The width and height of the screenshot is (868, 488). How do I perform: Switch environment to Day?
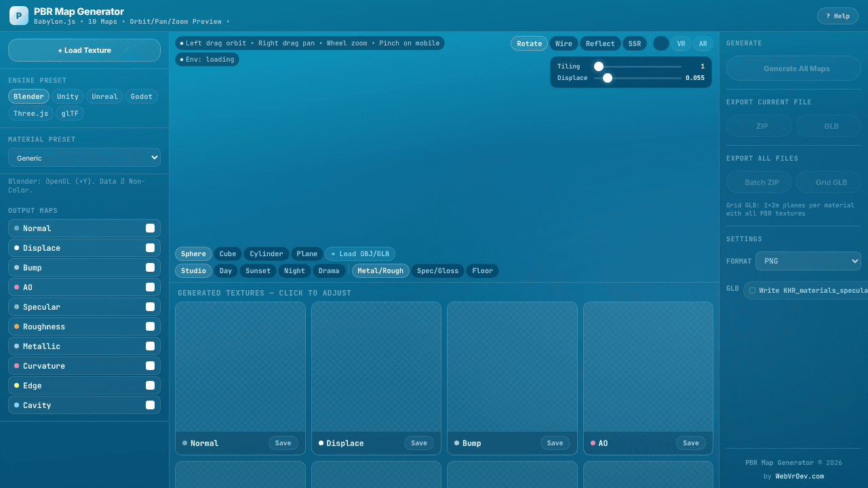pos(226,270)
